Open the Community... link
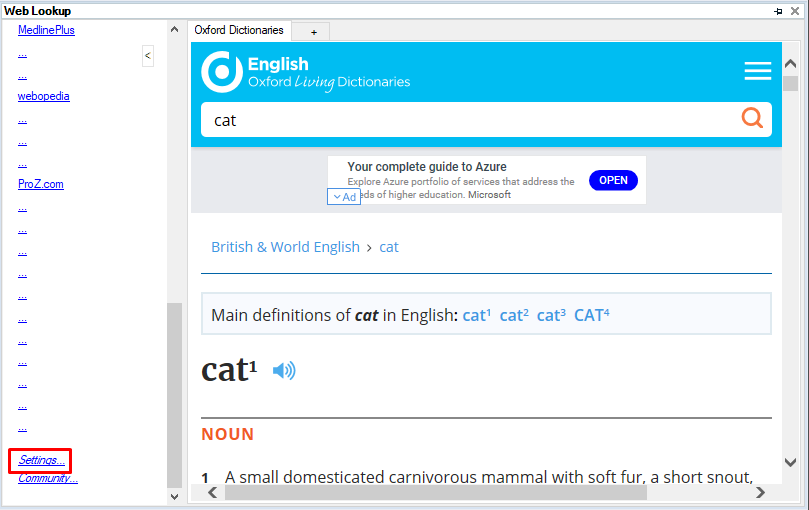Viewport: 809px width, 510px height. pos(48,479)
